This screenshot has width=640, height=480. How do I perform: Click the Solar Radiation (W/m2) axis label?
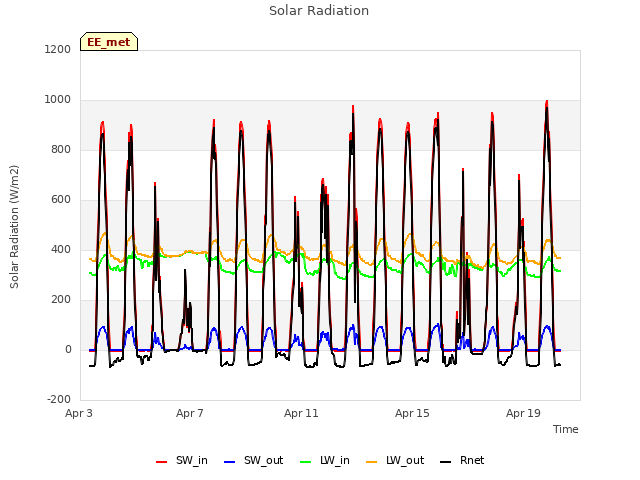tap(14, 227)
